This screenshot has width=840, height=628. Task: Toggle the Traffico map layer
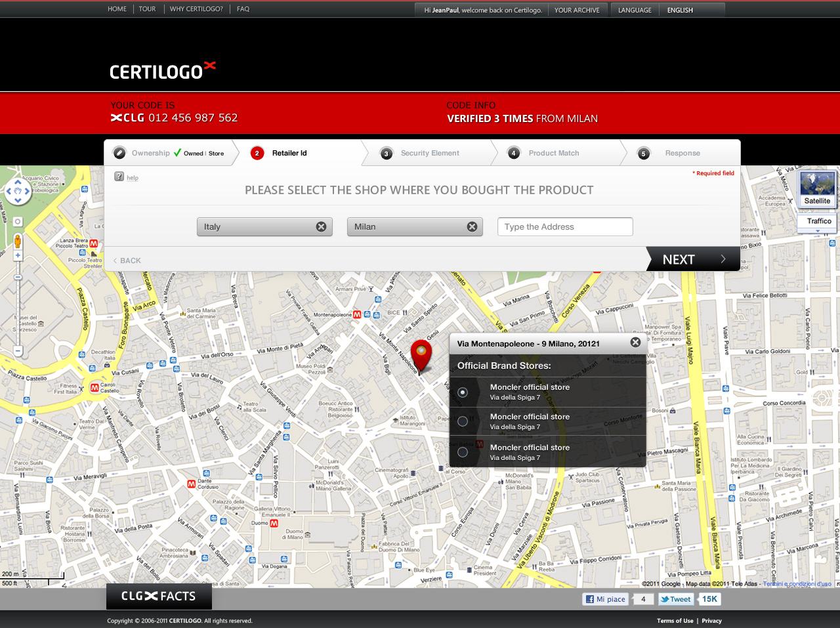pyautogui.click(x=818, y=221)
